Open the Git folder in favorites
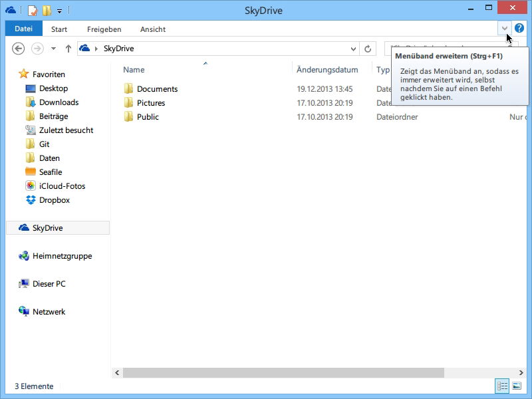Image resolution: width=532 pixels, height=399 pixels. tap(44, 144)
